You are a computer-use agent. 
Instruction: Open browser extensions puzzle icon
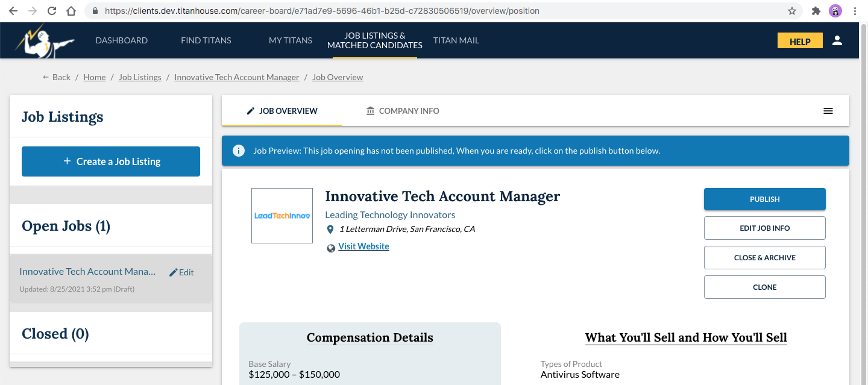pyautogui.click(x=816, y=11)
